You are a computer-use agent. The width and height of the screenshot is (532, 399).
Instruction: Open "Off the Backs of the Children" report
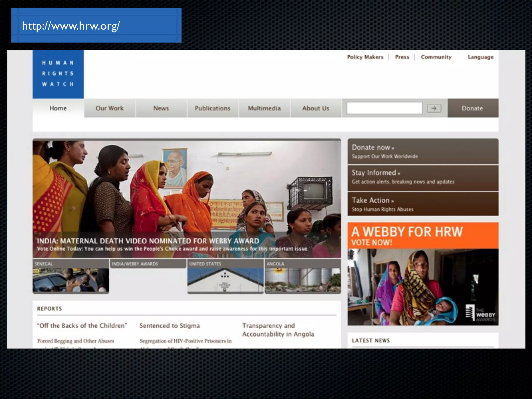tap(82, 326)
